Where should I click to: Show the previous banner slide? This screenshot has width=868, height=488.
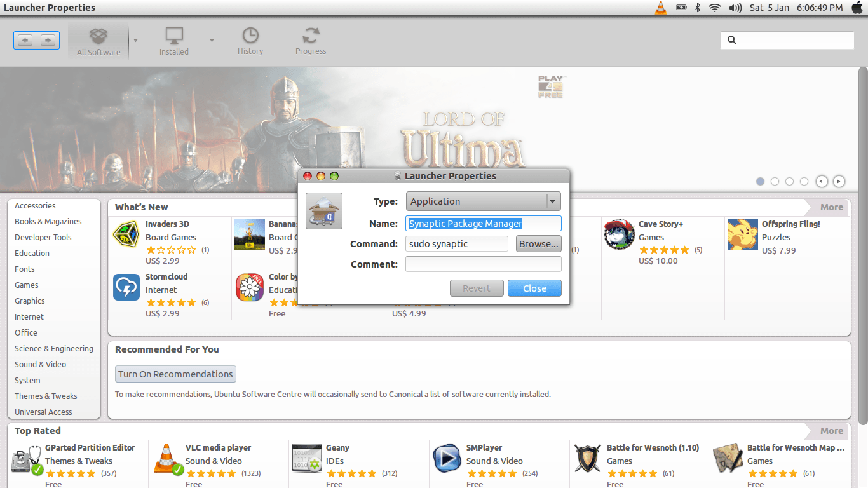pyautogui.click(x=822, y=181)
